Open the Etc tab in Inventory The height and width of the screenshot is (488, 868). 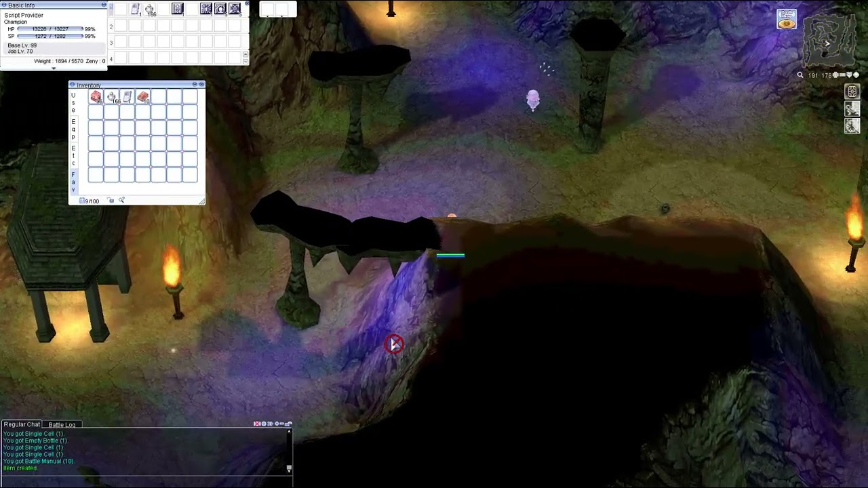[x=73, y=155]
